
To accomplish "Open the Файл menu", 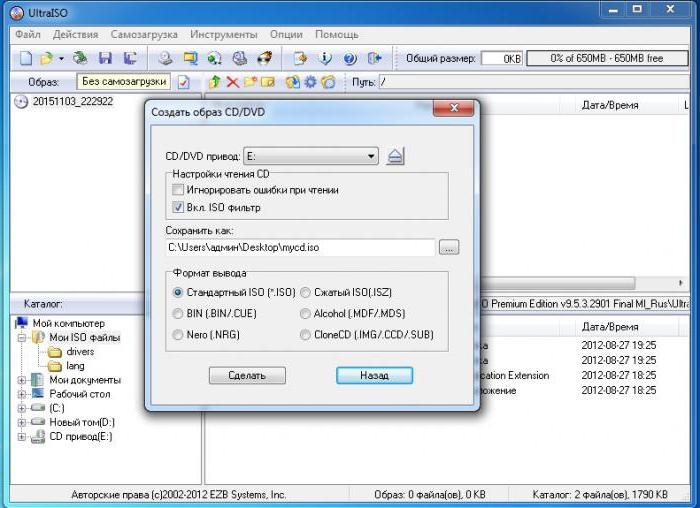I will [28, 34].
